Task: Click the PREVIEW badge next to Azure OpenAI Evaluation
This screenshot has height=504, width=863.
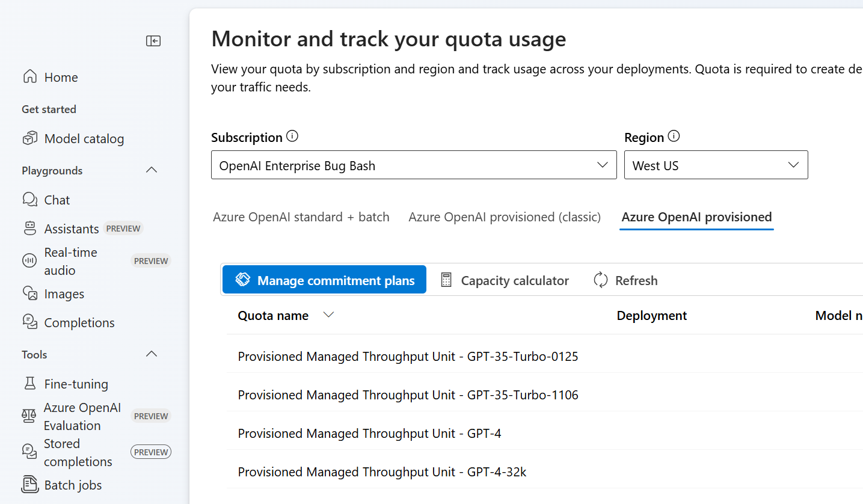Action: (151, 416)
